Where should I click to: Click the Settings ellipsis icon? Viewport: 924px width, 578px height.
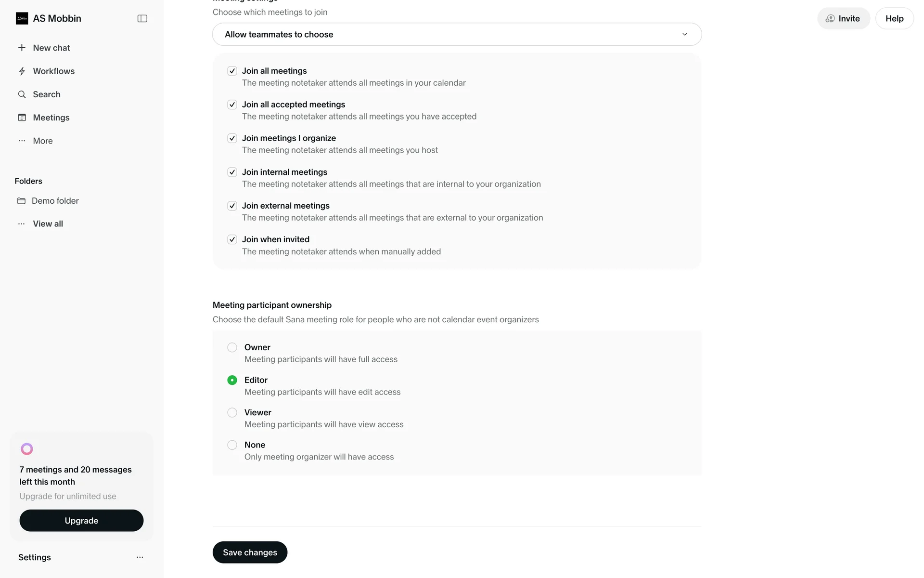[x=140, y=557]
